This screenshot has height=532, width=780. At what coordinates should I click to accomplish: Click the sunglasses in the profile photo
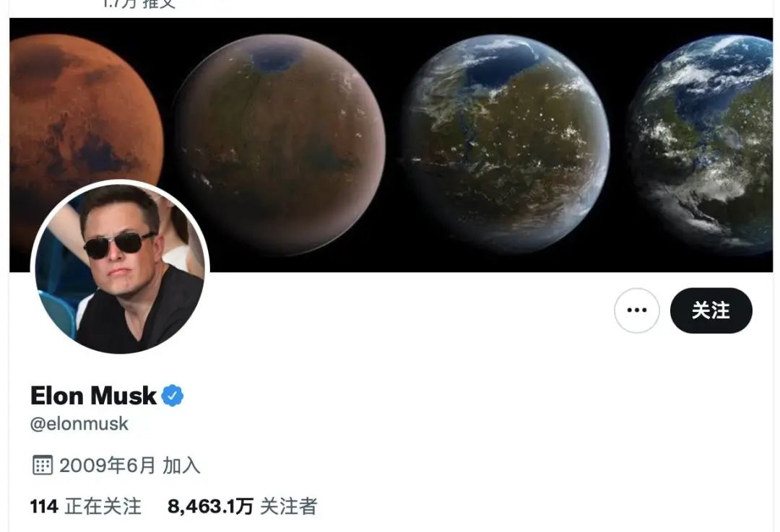[x=119, y=245]
